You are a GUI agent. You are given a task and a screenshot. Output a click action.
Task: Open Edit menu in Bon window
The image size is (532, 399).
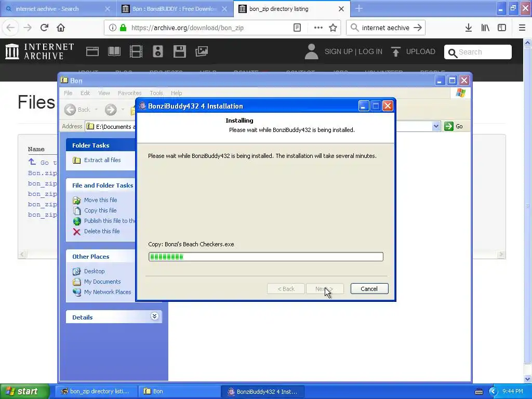click(x=85, y=93)
